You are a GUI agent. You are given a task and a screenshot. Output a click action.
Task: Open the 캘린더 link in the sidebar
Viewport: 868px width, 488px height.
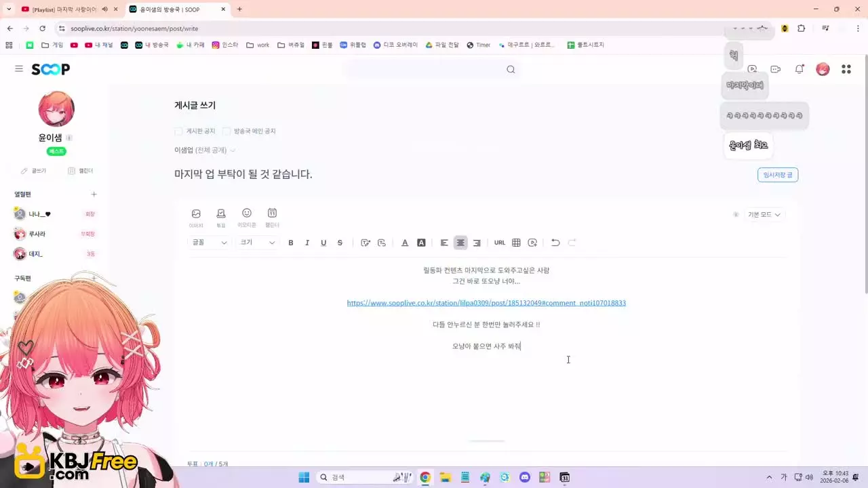click(x=80, y=171)
